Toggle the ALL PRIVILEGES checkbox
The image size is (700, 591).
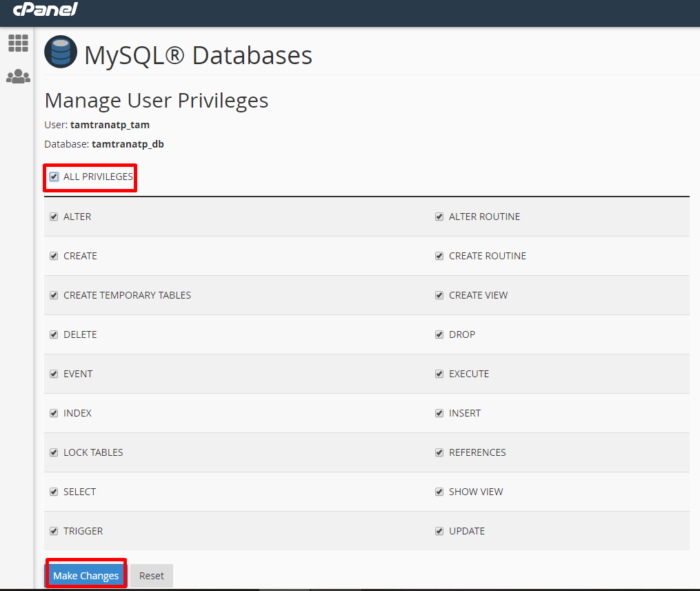coord(54,177)
